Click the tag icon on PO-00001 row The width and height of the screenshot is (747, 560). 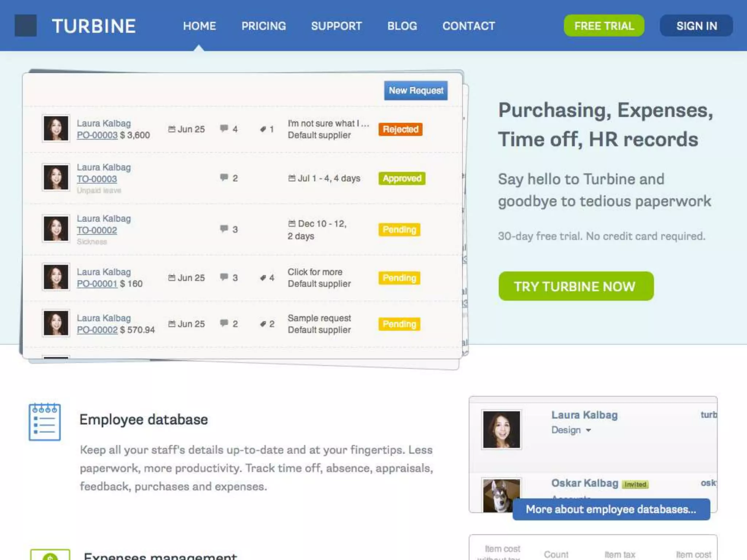pos(263,278)
